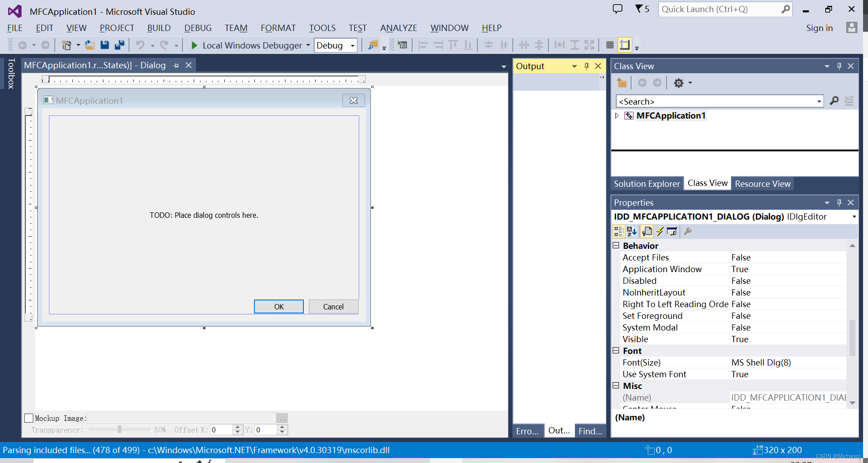Click the Local Windows Debugger button label
The height and width of the screenshot is (463, 868).
click(x=252, y=45)
